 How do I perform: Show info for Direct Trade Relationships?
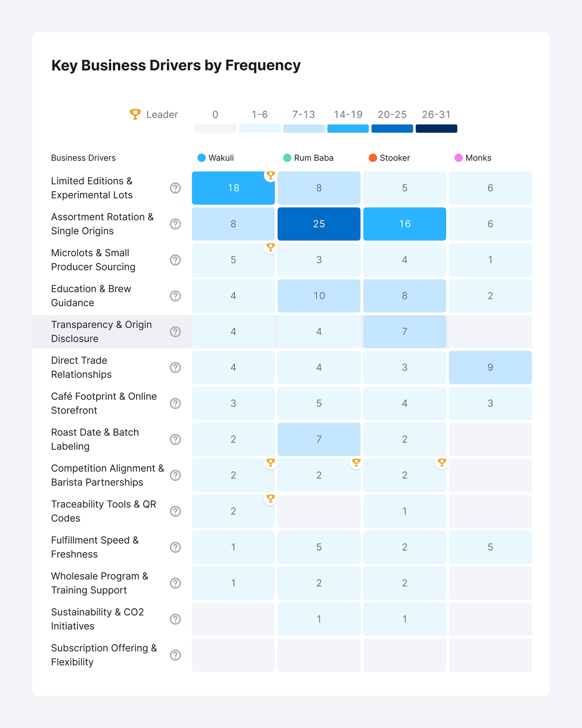[176, 368]
